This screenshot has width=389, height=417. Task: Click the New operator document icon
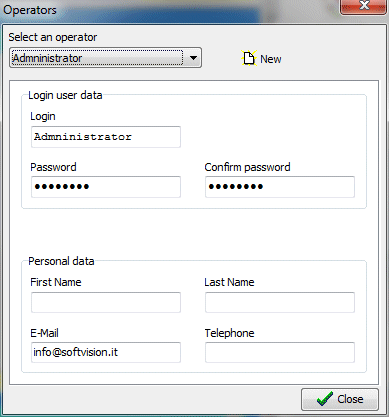pos(249,58)
